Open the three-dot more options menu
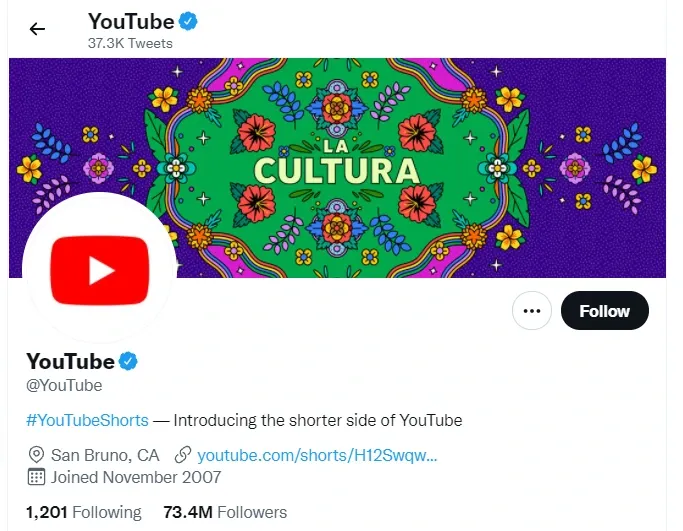The image size is (683, 531). click(x=532, y=311)
